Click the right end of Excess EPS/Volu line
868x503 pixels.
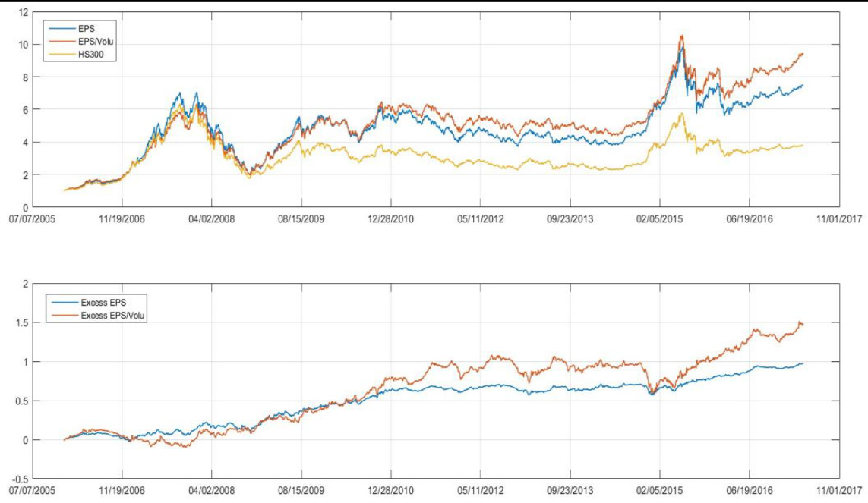(x=802, y=325)
